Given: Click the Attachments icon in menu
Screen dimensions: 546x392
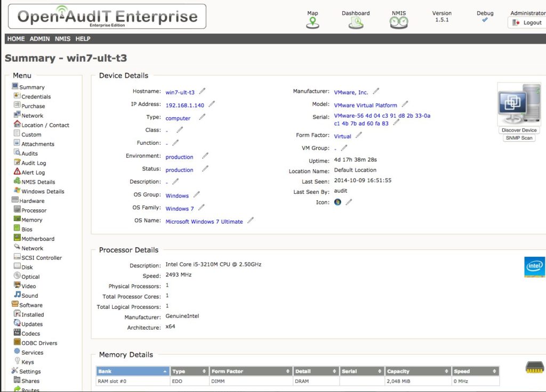Looking at the screenshot, I should tap(17, 143).
